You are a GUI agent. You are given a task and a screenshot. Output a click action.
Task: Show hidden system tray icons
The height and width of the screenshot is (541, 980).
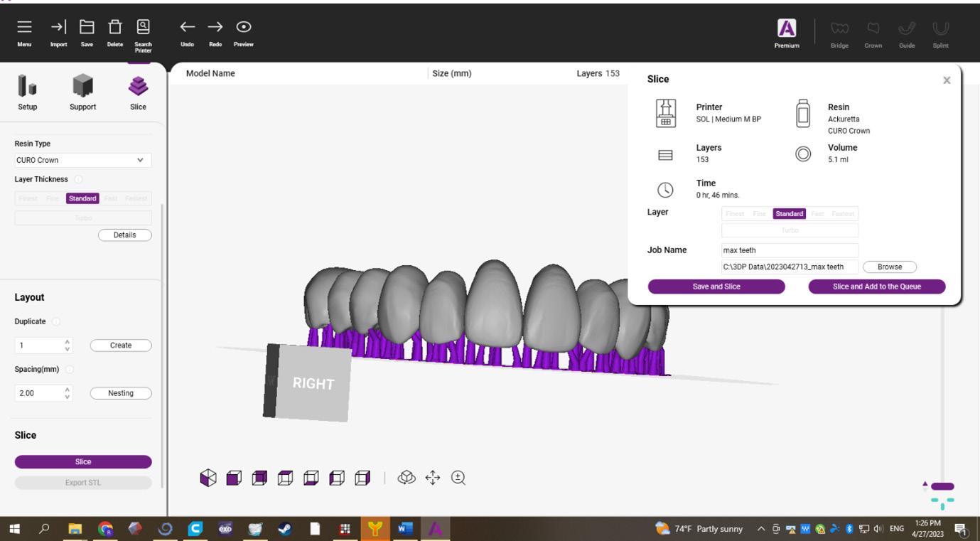[761, 529]
